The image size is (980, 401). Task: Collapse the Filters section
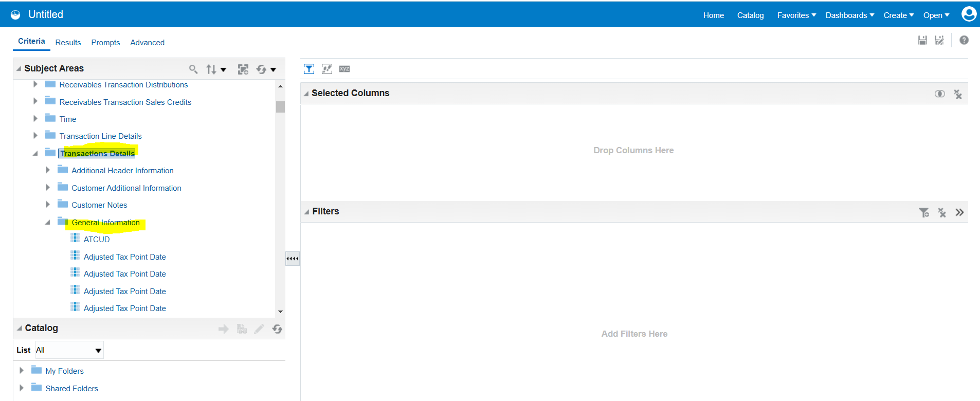[x=307, y=212]
